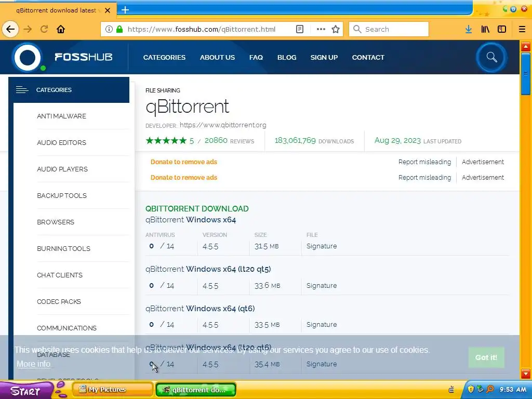Open the browser home page icon
Viewport: 532px width, 399px height.
point(61,29)
